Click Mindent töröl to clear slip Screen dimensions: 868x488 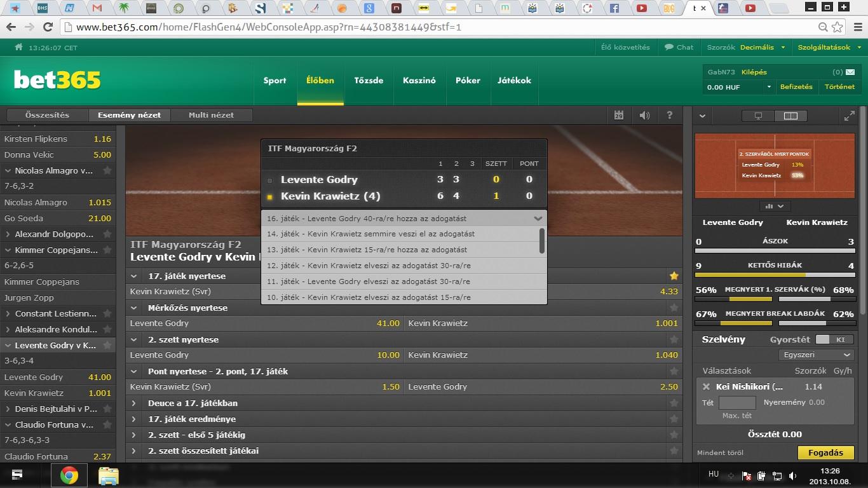tap(720, 453)
